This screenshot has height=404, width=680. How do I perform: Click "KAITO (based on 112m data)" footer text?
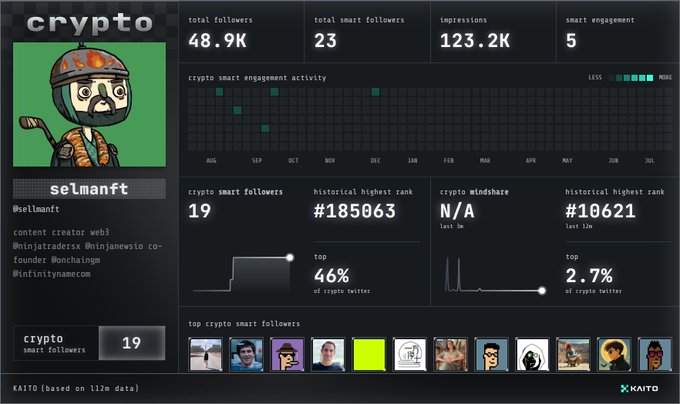click(x=76, y=388)
